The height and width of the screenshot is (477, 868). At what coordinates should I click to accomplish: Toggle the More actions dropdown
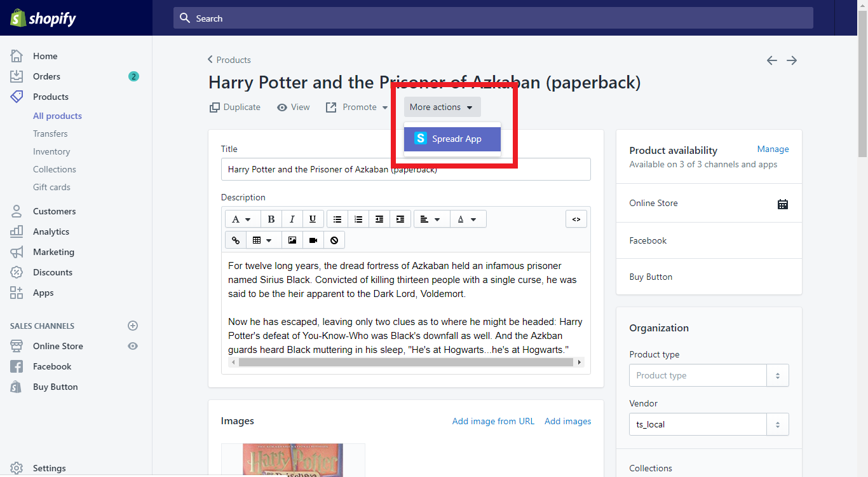pos(442,107)
